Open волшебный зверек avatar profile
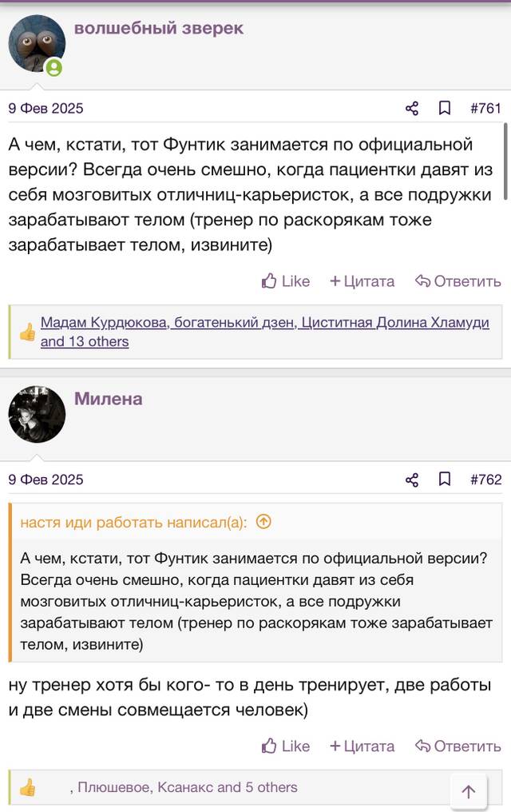Viewport: 511px width, 812px height. [37, 44]
